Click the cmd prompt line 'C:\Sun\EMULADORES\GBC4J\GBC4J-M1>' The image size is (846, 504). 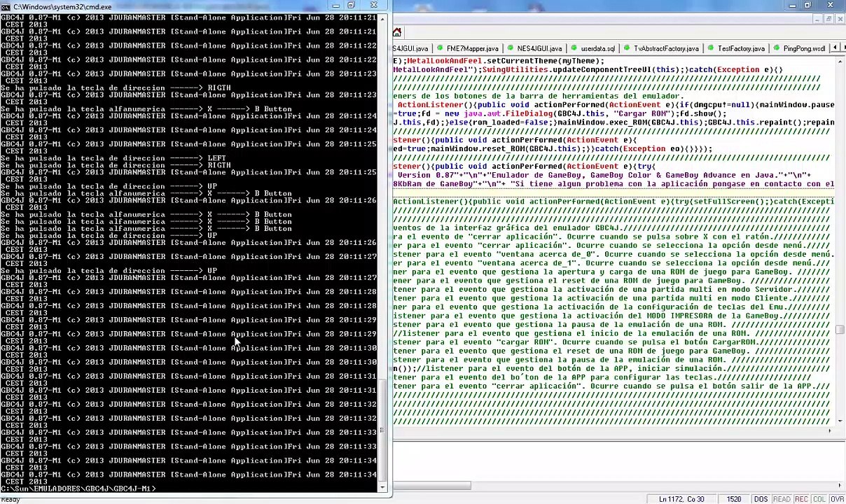coord(78,489)
